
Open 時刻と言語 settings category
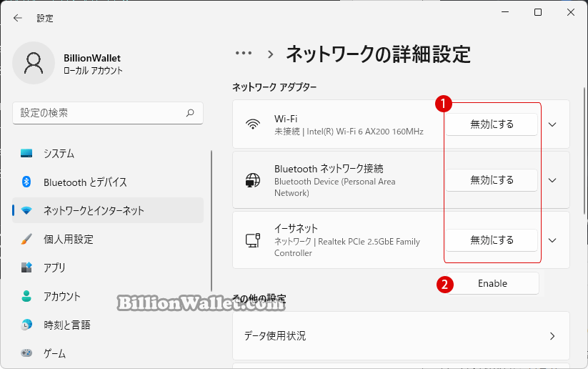[108, 325]
